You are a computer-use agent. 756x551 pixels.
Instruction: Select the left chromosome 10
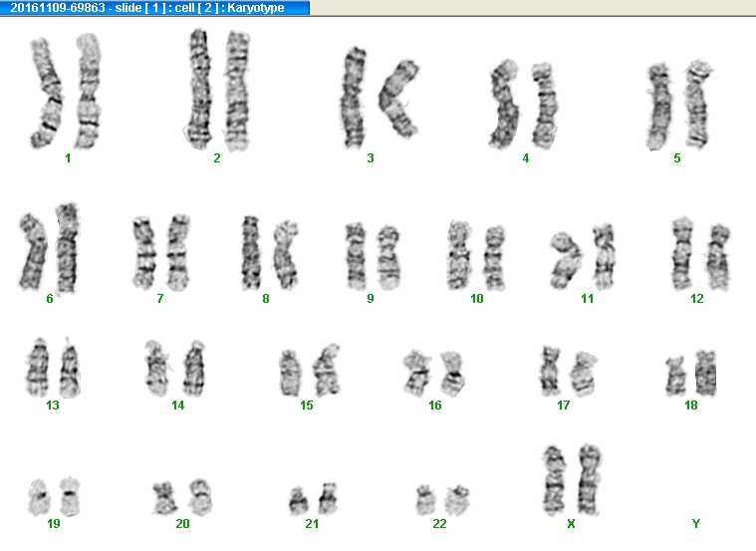pyautogui.click(x=459, y=255)
